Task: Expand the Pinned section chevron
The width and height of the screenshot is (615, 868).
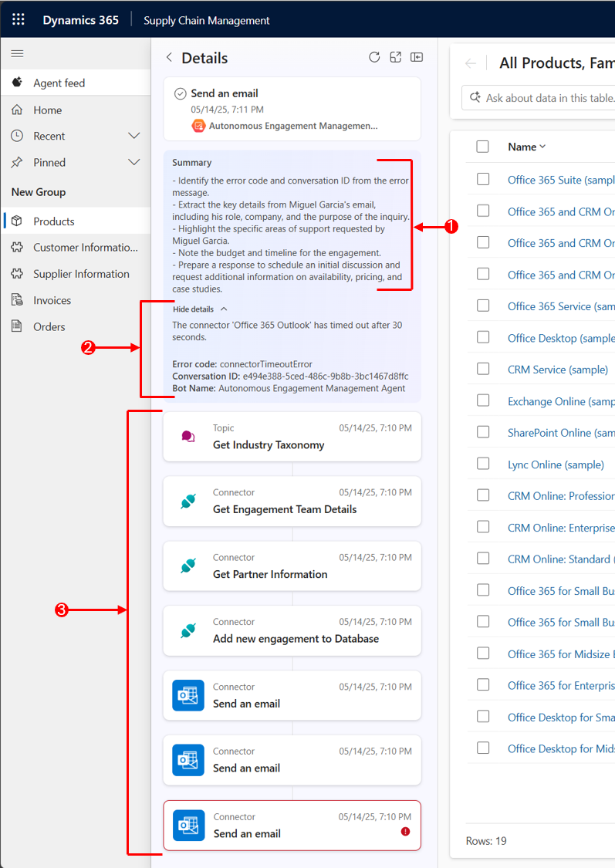Action: (x=134, y=162)
